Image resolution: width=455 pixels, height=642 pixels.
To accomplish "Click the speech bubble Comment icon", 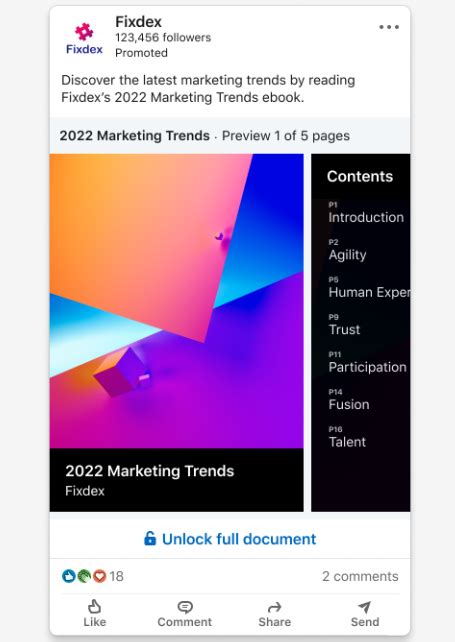I will [x=185, y=607].
